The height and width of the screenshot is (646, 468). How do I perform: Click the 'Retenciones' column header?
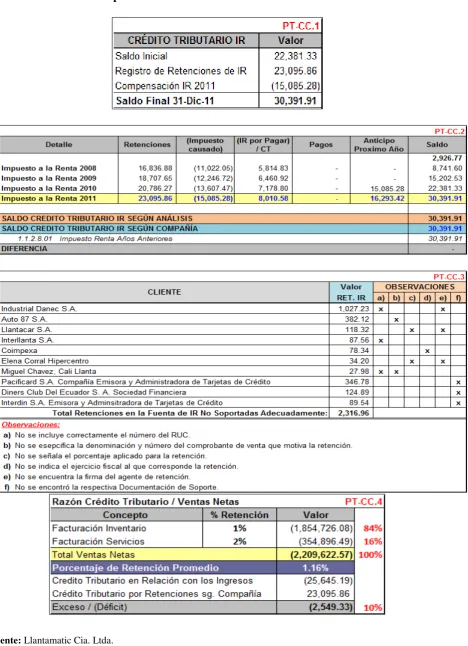tap(147, 145)
